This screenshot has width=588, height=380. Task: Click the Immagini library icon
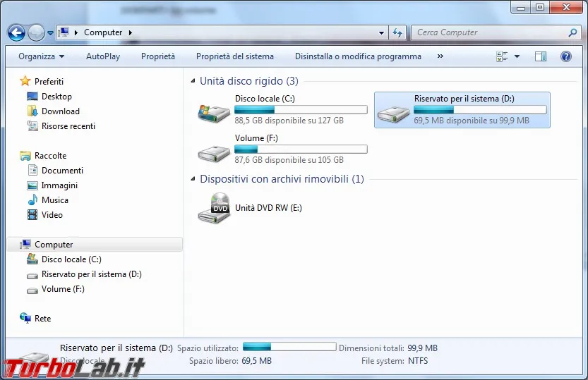(x=32, y=185)
